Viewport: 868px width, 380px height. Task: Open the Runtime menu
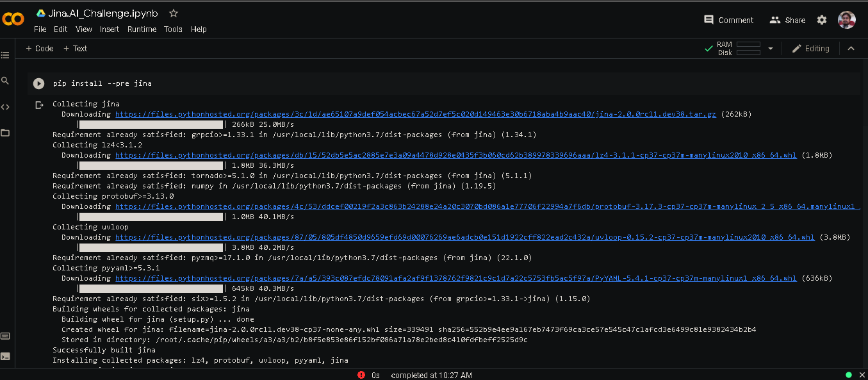(x=142, y=29)
